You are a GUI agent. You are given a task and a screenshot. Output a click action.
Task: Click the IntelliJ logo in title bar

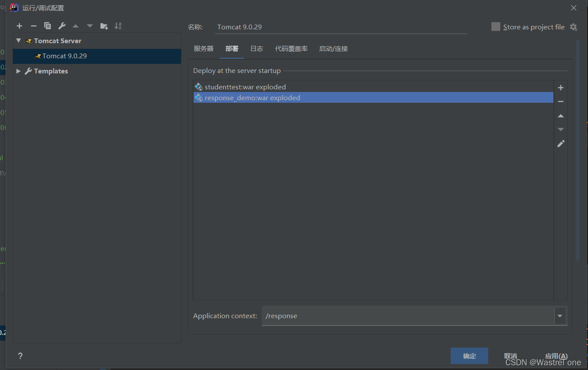(x=14, y=7)
